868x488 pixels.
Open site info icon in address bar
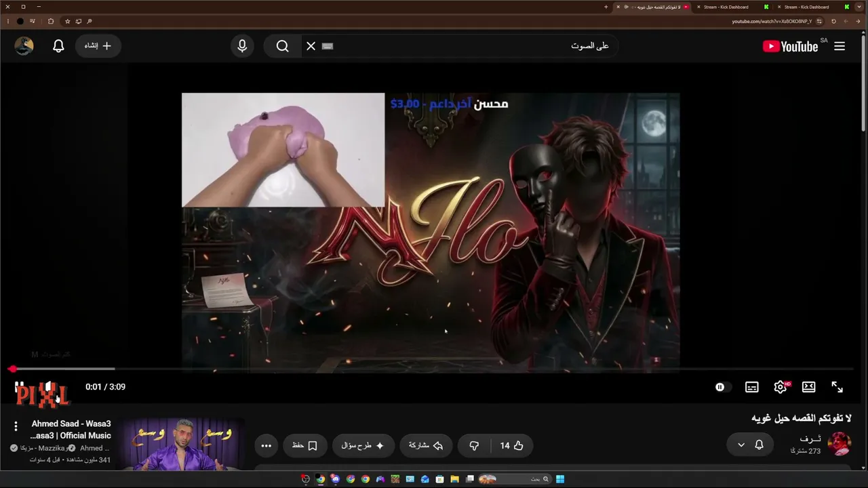tap(821, 21)
